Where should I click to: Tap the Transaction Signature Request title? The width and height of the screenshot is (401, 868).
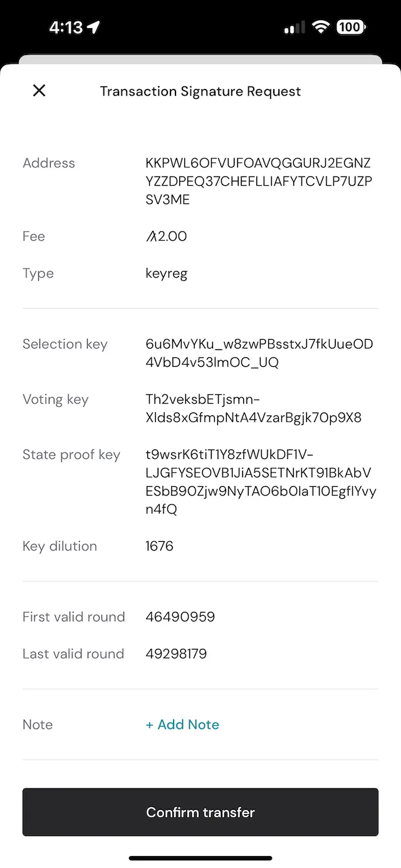click(x=200, y=91)
